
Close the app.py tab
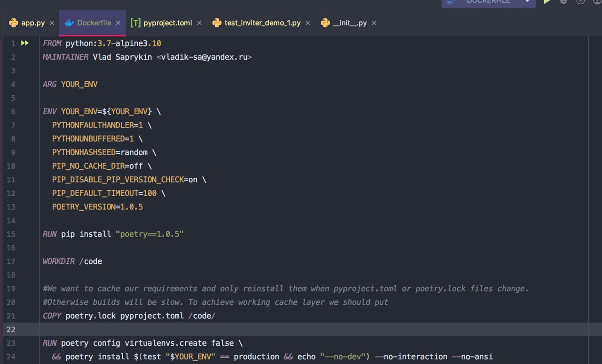click(52, 23)
